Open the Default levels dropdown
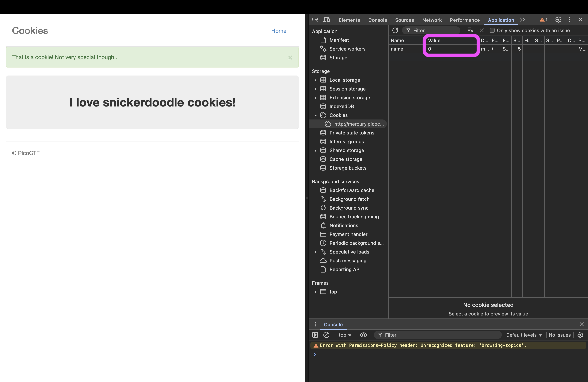The height and width of the screenshot is (382, 588). [x=524, y=335]
